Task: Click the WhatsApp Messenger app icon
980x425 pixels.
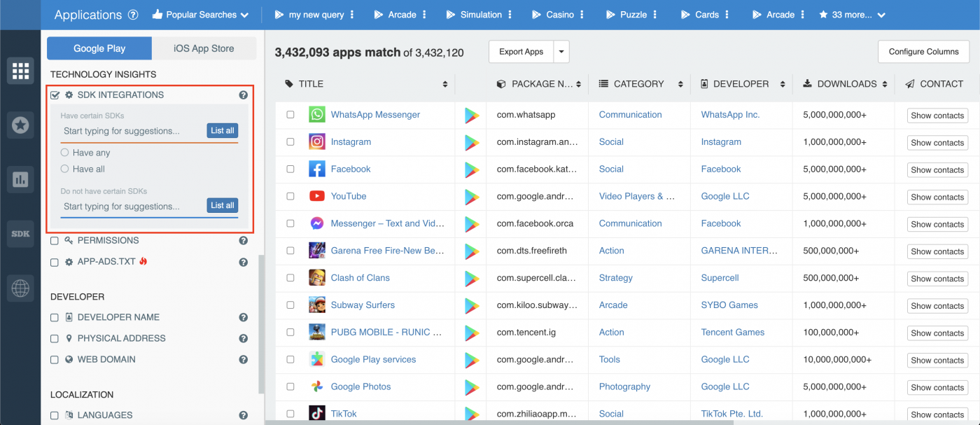Action: (317, 115)
